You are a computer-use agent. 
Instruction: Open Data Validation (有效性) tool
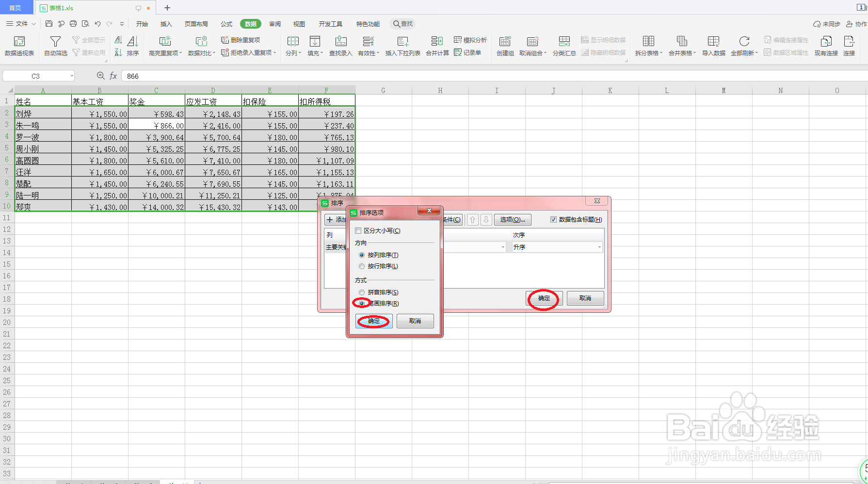(x=369, y=47)
